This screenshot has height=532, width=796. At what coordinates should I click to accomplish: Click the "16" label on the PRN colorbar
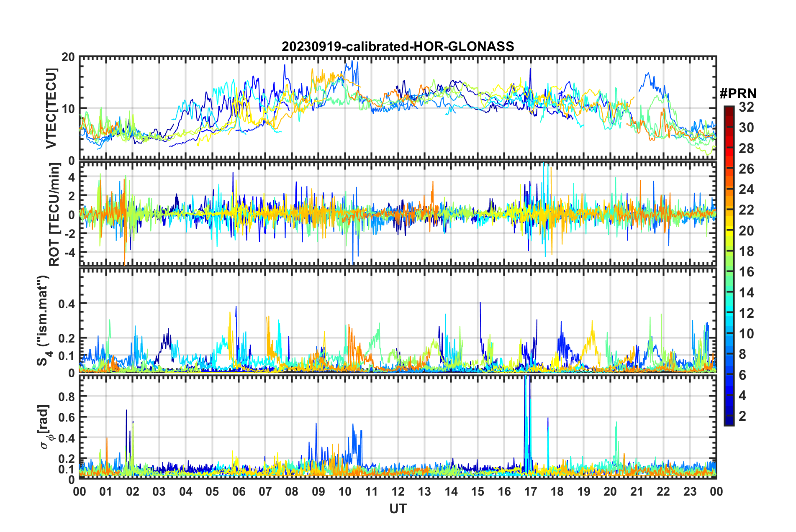746,272
